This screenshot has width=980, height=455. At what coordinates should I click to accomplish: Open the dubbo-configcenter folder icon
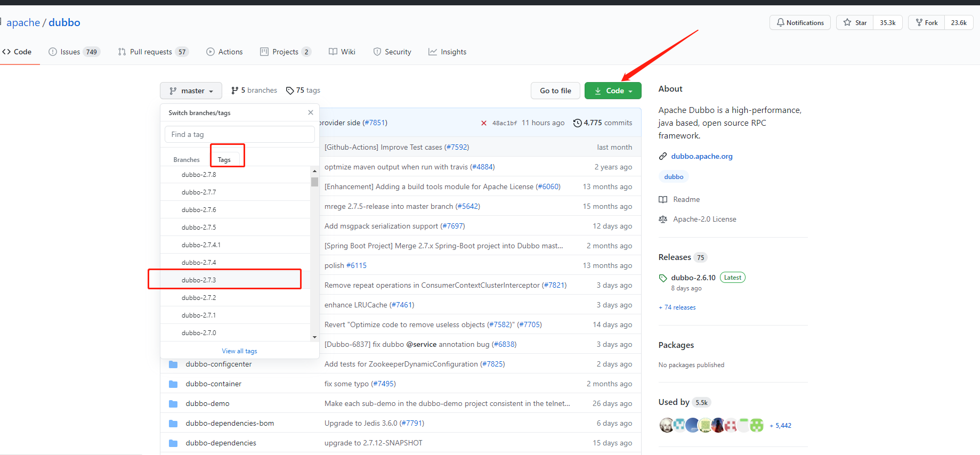[x=173, y=364]
